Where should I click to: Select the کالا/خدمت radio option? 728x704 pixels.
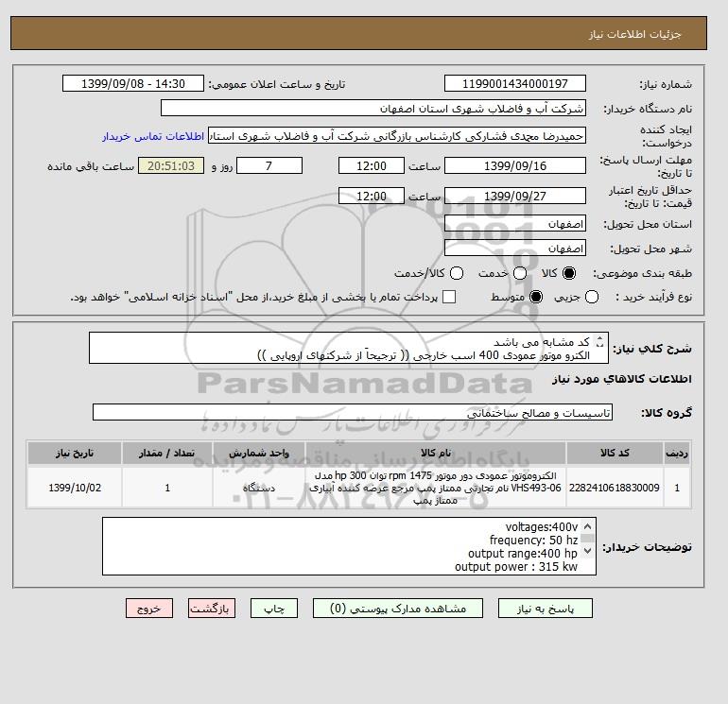coord(457,273)
